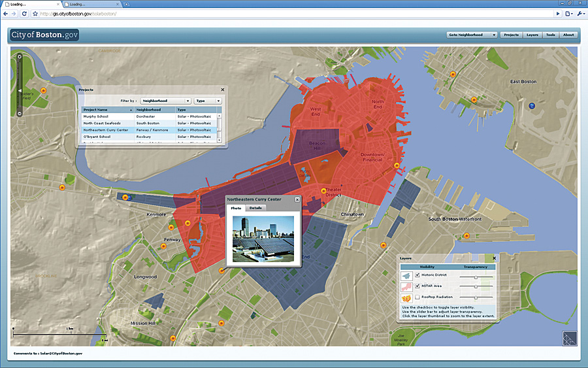Click the map zoom level slider handle
The image size is (588, 368).
(20, 91)
